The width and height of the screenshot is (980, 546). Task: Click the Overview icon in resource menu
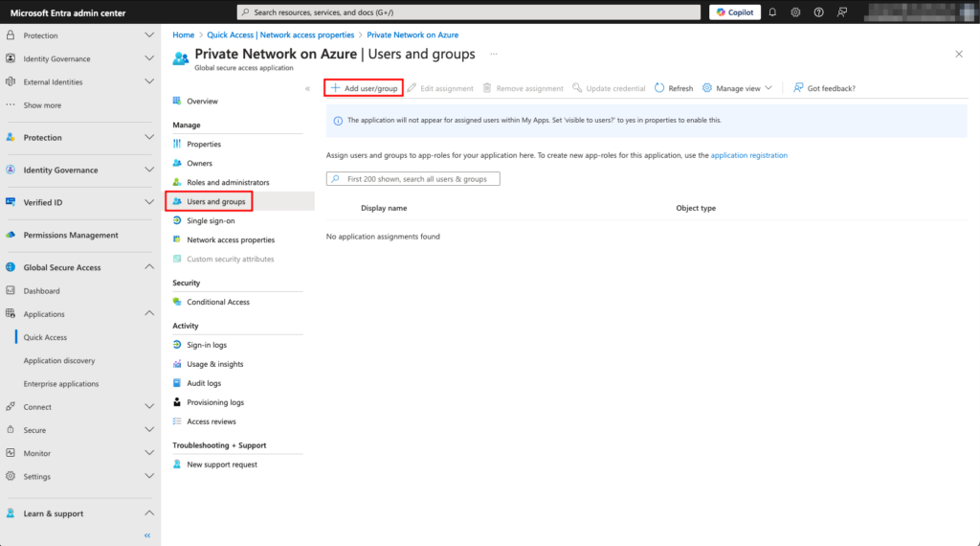(x=177, y=101)
